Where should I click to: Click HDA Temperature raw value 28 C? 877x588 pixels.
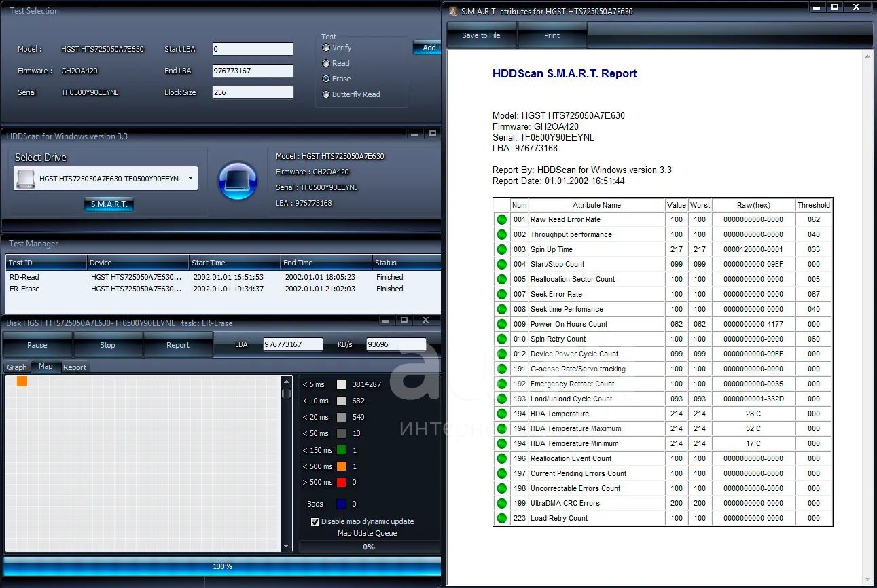[753, 414]
